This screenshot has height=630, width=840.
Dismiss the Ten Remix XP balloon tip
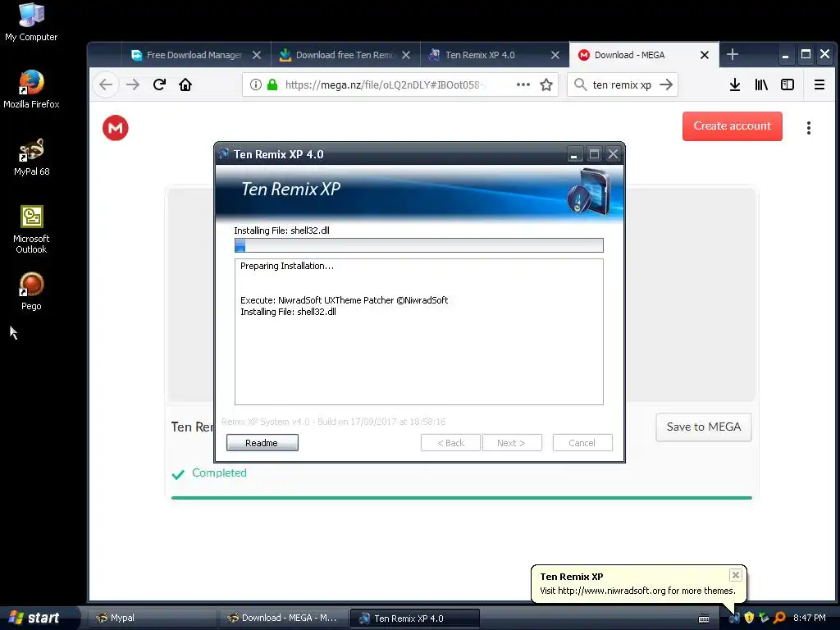736,575
